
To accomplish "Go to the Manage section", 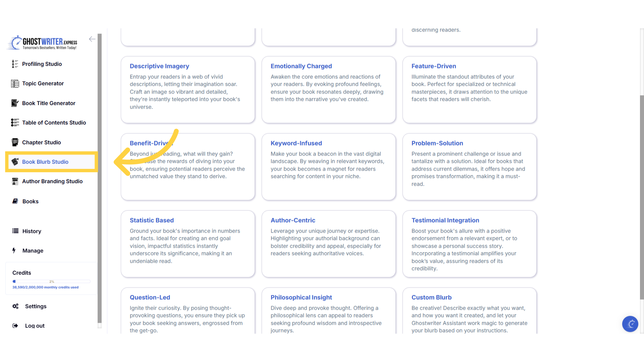I will 33,251.
